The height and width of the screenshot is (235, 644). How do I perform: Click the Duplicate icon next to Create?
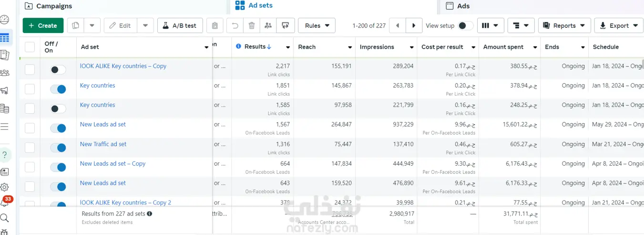click(x=76, y=26)
